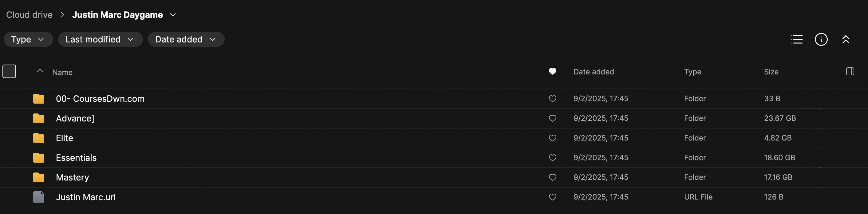Open the Type filter dropdown
The image size is (868, 214).
click(x=28, y=39)
